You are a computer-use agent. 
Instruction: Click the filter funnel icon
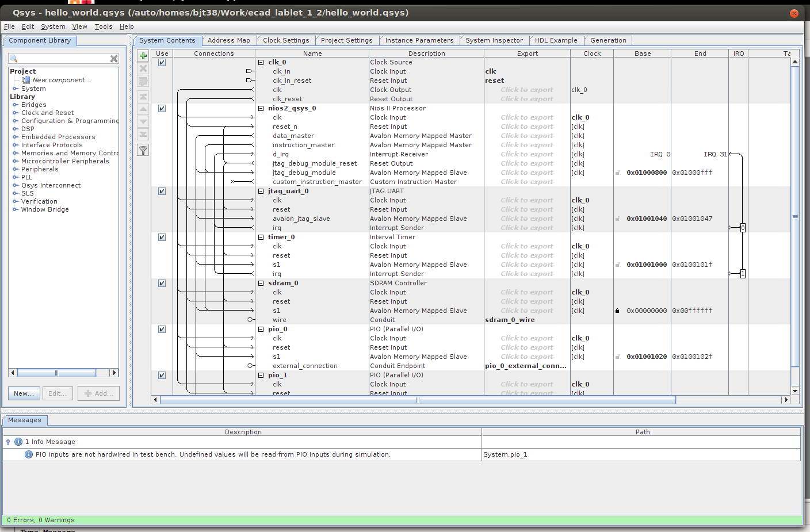coord(143,151)
